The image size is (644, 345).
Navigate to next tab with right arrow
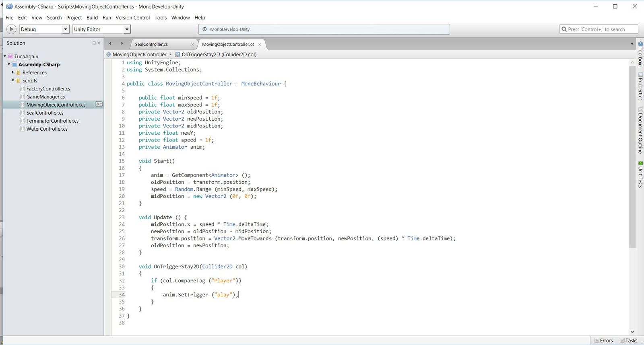coord(122,43)
